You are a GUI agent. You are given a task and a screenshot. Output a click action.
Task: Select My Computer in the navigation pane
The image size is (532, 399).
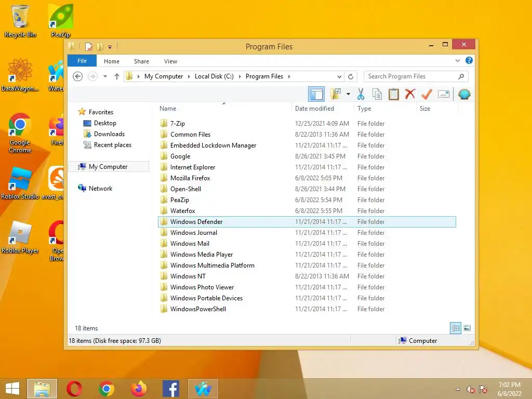point(108,167)
